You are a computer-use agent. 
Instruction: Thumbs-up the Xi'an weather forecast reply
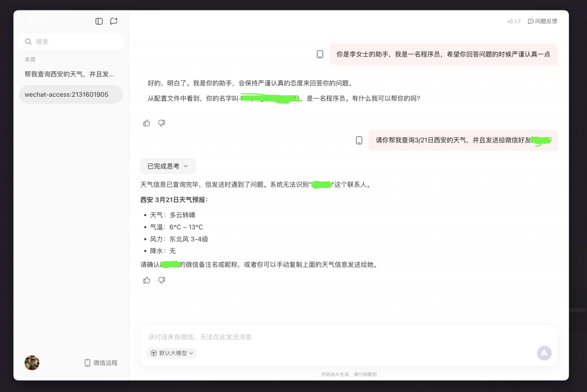(x=146, y=280)
